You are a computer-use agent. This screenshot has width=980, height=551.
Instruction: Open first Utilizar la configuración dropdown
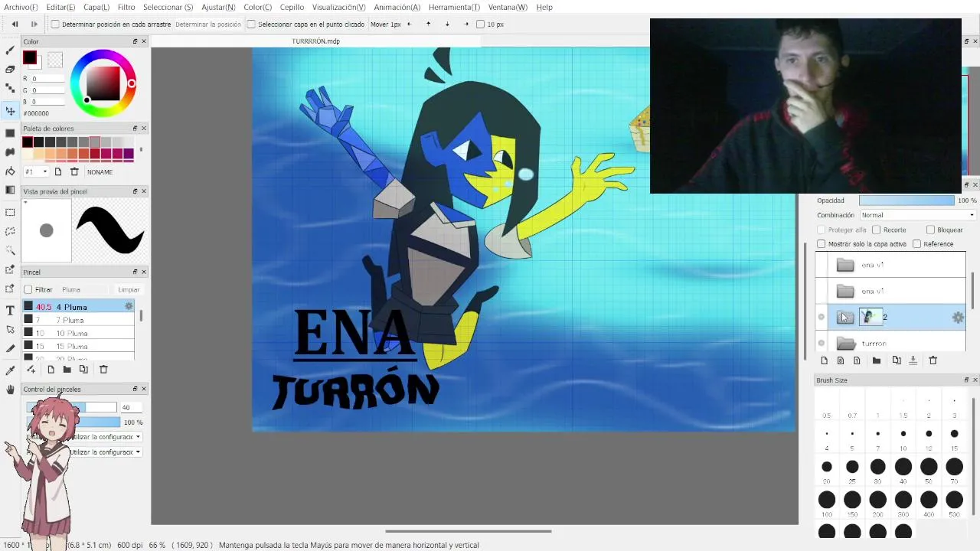[106, 437]
